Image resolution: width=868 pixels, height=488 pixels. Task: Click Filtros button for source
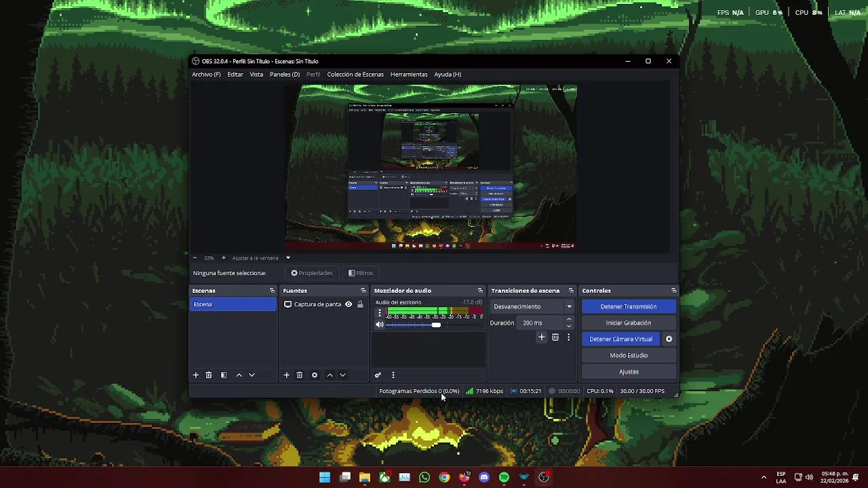pos(361,273)
